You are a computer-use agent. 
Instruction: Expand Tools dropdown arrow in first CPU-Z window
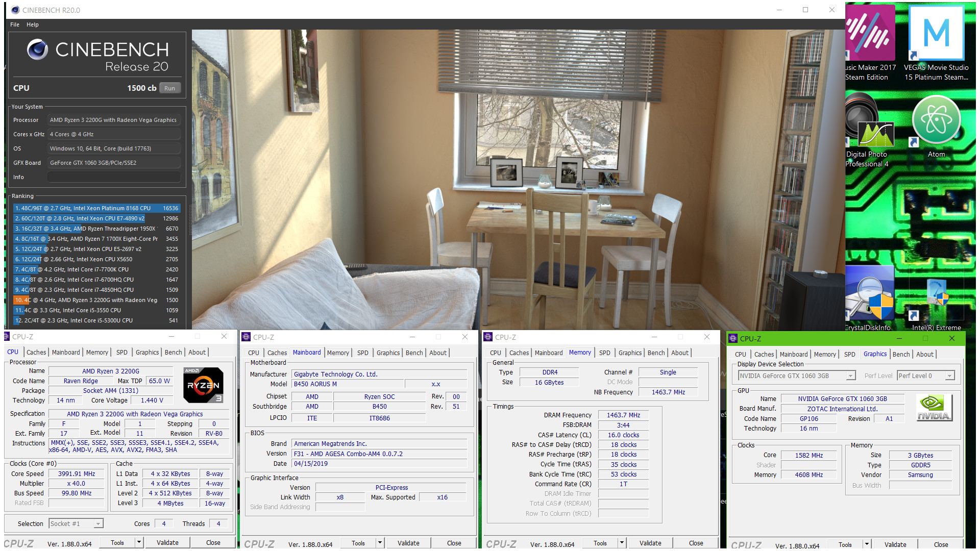(139, 542)
